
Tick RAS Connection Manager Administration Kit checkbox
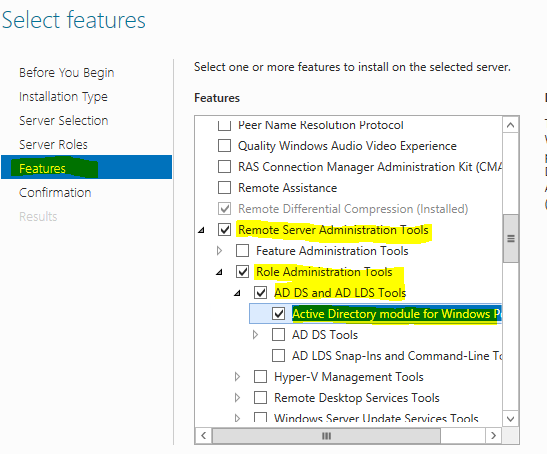[x=224, y=166]
